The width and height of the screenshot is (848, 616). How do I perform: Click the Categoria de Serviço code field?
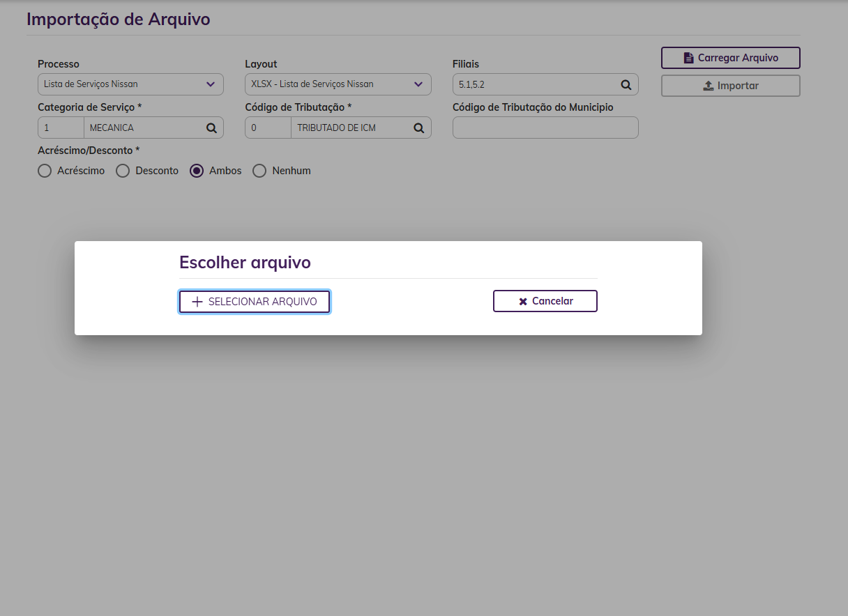pyautogui.click(x=61, y=128)
